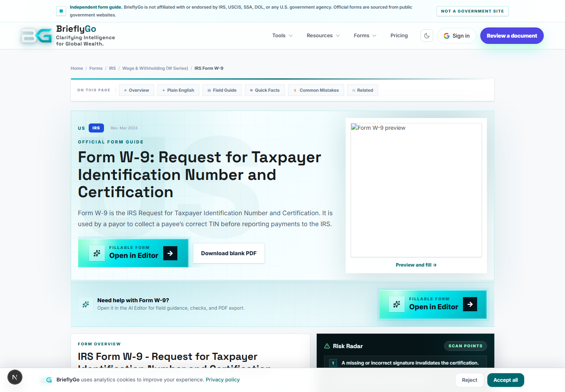Click the 'IRS Form W-9' current breadcrumb
Viewport: 565px width, 392px height.
[209, 68]
